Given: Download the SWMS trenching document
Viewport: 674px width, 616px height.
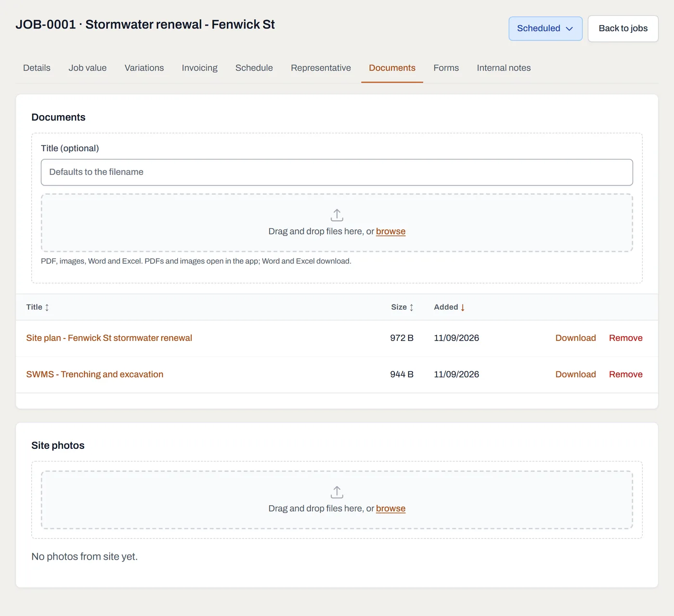Looking at the screenshot, I should [576, 374].
